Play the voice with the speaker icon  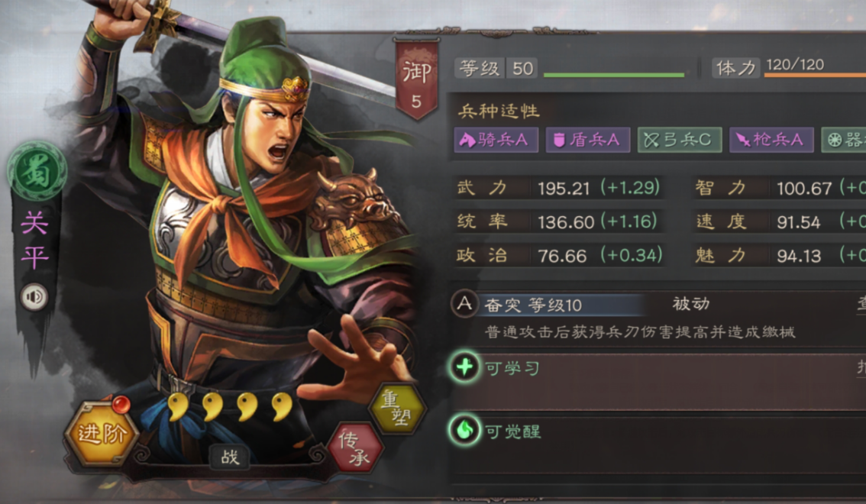(34, 297)
